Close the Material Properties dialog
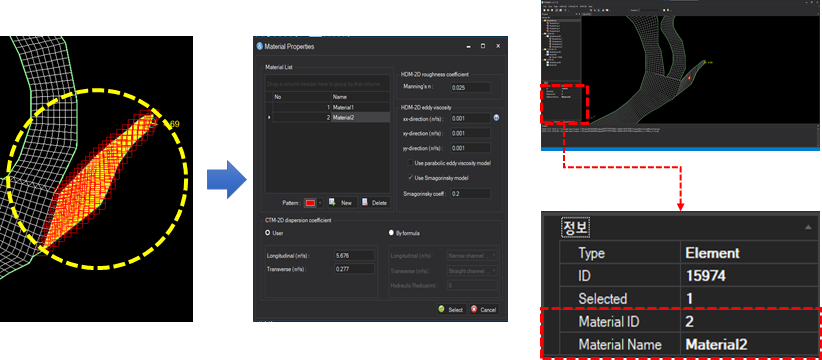 pos(498,46)
